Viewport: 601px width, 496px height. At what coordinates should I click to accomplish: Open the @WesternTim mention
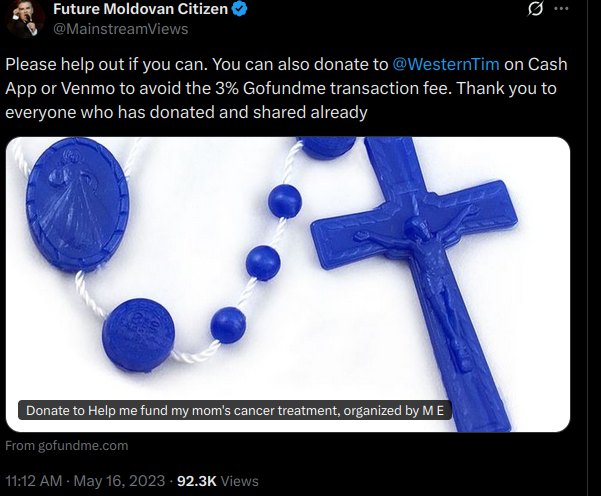click(446, 64)
